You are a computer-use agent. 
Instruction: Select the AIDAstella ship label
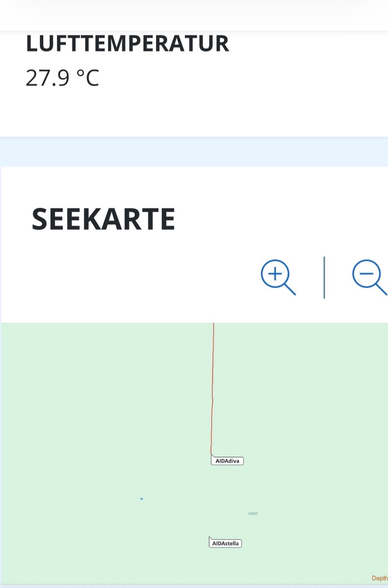tap(226, 543)
